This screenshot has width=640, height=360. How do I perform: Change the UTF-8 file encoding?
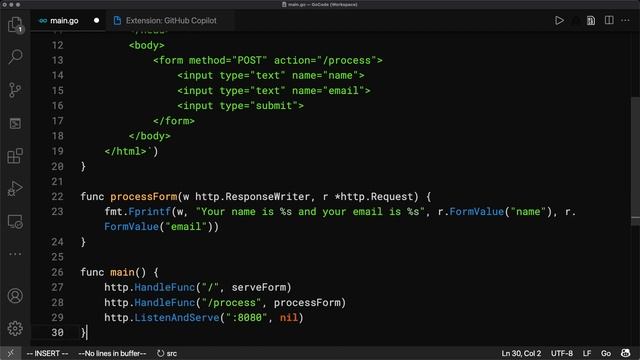tap(562, 353)
